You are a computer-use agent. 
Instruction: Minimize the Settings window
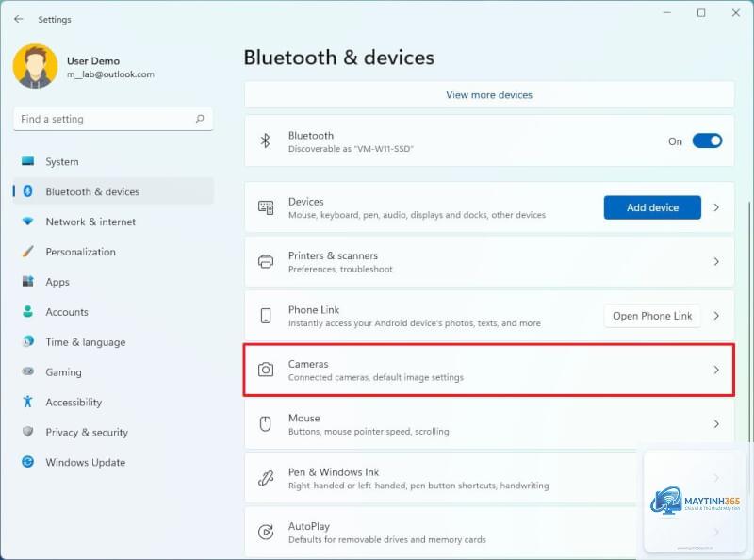(x=667, y=13)
